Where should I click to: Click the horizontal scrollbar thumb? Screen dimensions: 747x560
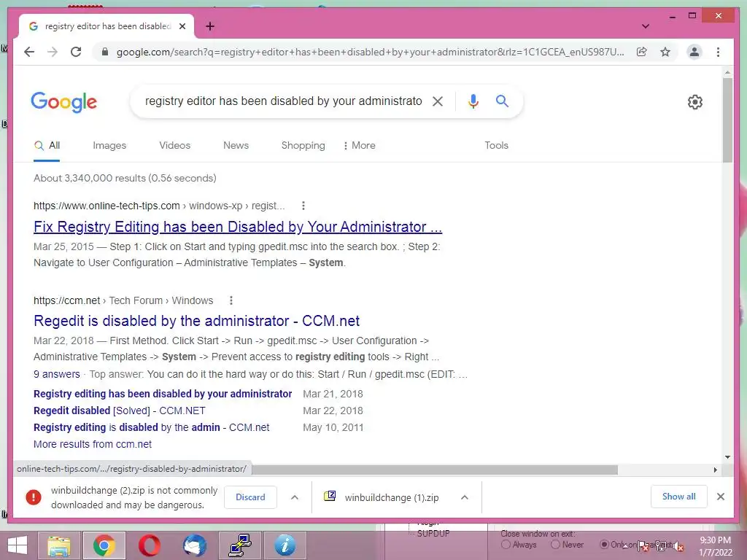tap(435, 470)
